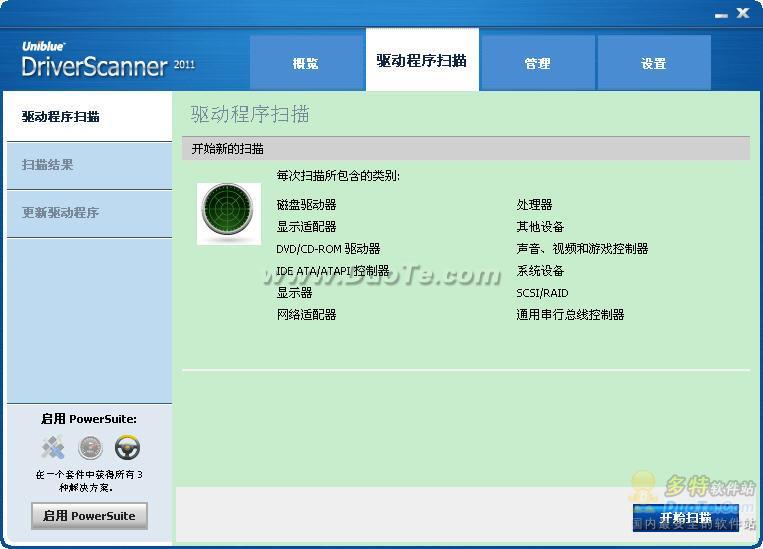The image size is (763, 549).
Task: Click the 其他设备 category text
Action: (x=540, y=226)
